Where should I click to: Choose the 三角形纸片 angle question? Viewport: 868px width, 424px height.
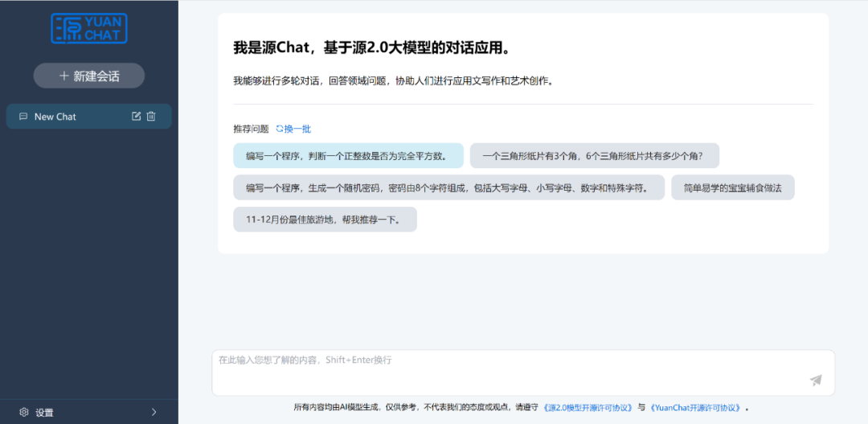pos(595,156)
